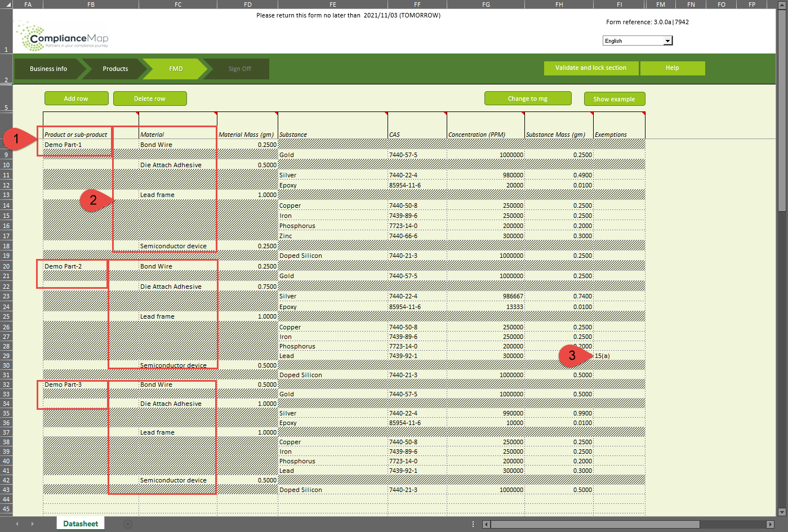The width and height of the screenshot is (788, 532).
Task: Click the Delete row button
Action: tap(150, 98)
